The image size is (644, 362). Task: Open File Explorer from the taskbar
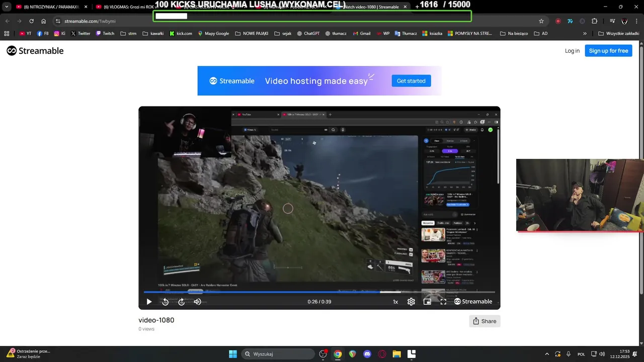point(396,354)
